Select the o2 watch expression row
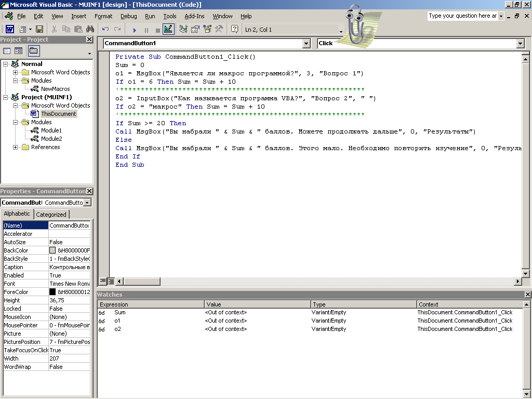 [x=310, y=329]
